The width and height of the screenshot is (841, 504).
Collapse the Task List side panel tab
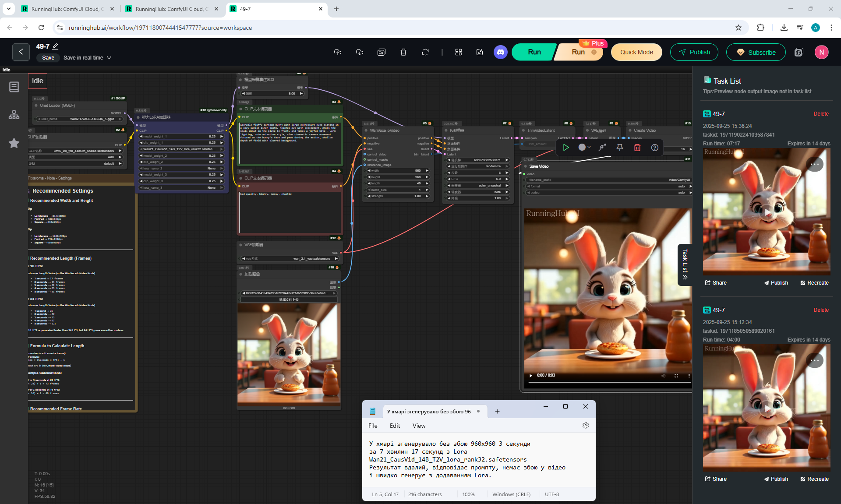tap(685, 265)
